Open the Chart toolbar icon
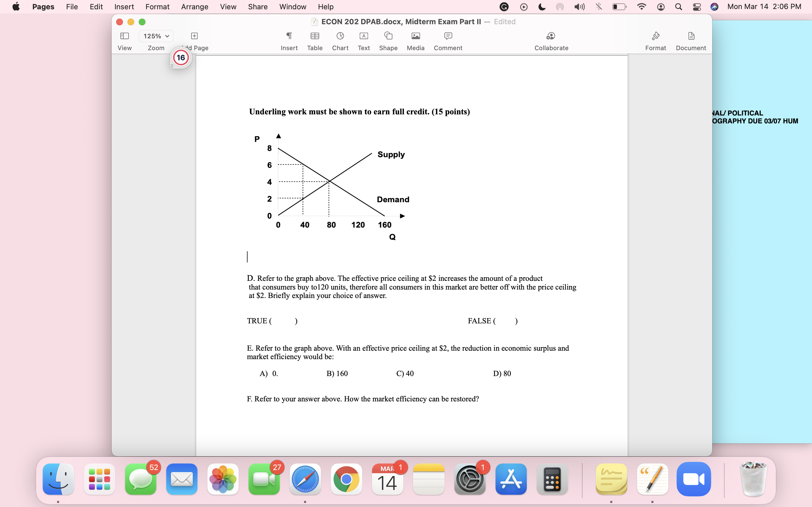This screenshot has height=507, width=812. [x=340, y=36]
